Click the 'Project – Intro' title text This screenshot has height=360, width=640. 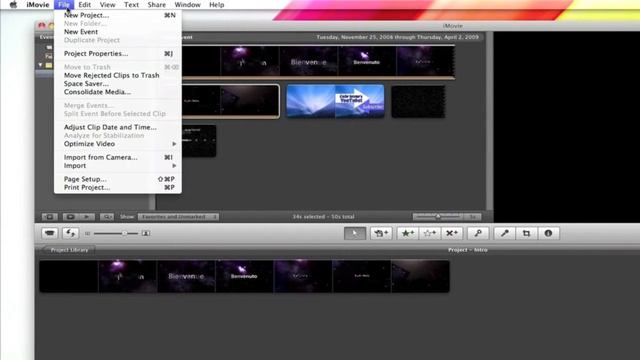(468, 250)
